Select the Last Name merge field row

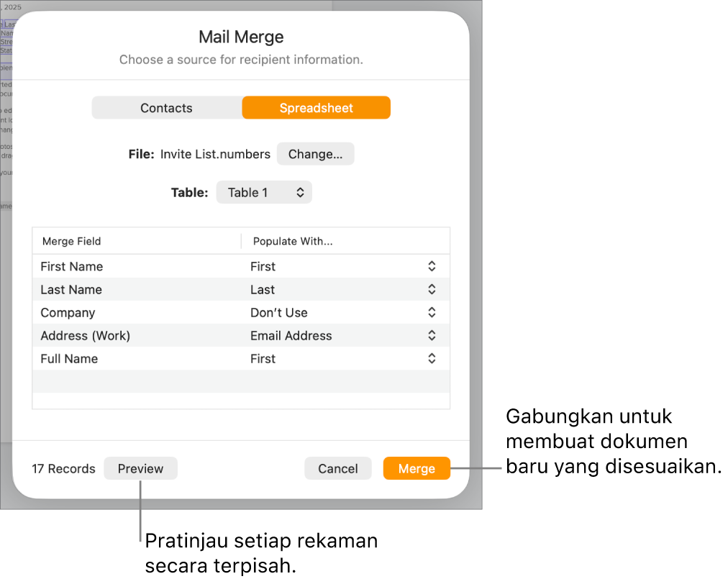pyautogui.click(x=241, y=289)
